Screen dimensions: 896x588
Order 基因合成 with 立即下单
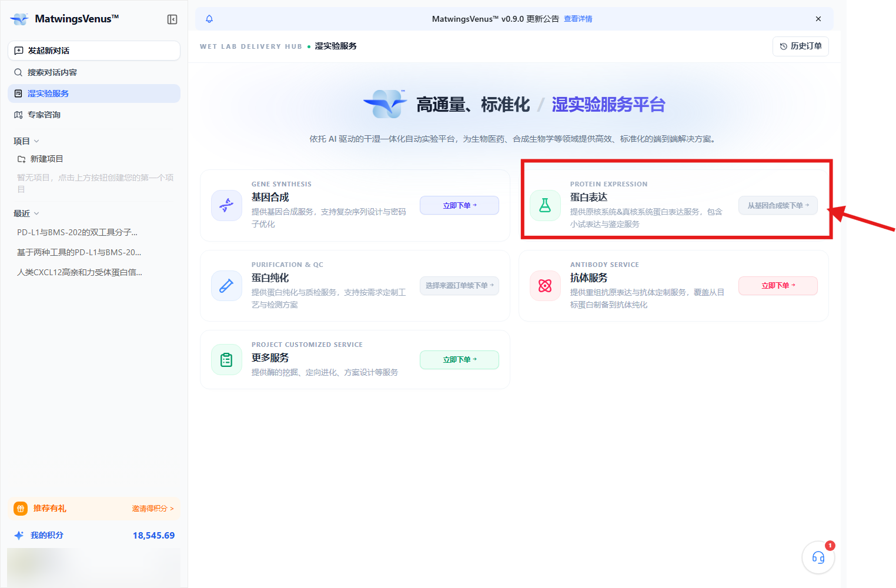[x=459, y=205]
